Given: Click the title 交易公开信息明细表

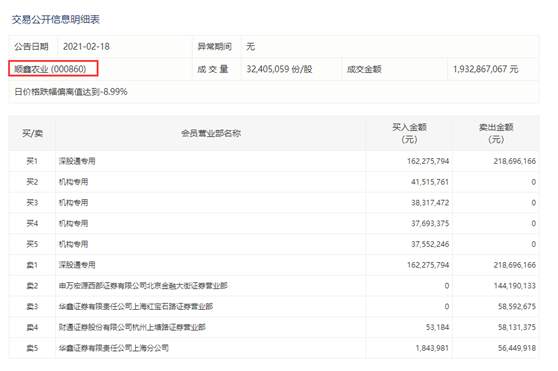Looking at the screenshot, I should (x=56, y=20).
